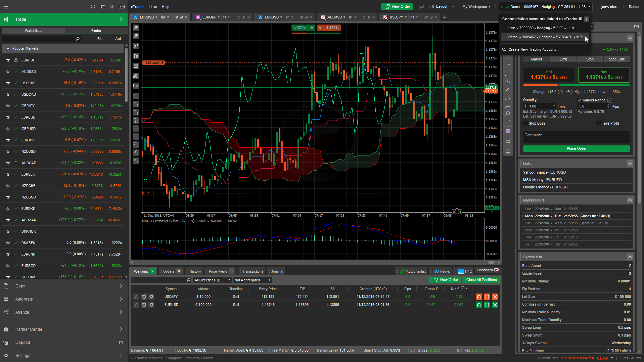Open protection shield for USDJPY position
Screen dimensions: 644x362
pos(144,297)
